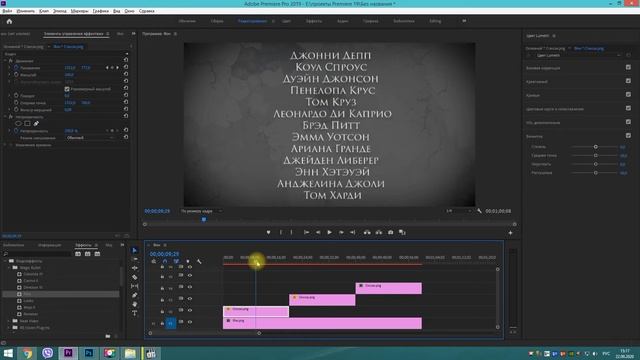Export frame with the camera icon
This screenshot has height=360, width=640.
click(x=391, y=232)
